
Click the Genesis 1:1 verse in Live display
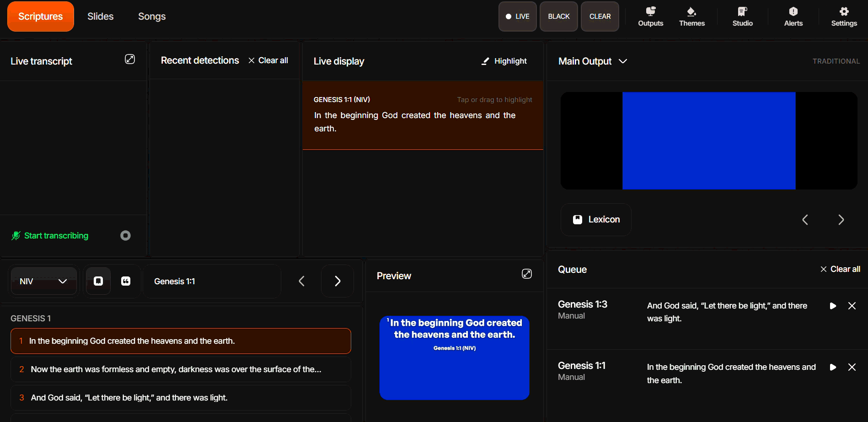pyautogui.click(x=423, y=115)
